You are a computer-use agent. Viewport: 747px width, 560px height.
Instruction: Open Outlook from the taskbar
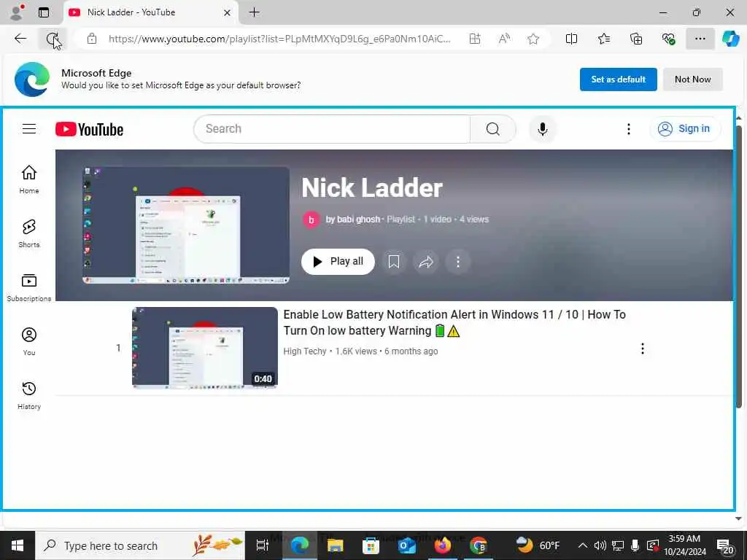tap(406, 545)
